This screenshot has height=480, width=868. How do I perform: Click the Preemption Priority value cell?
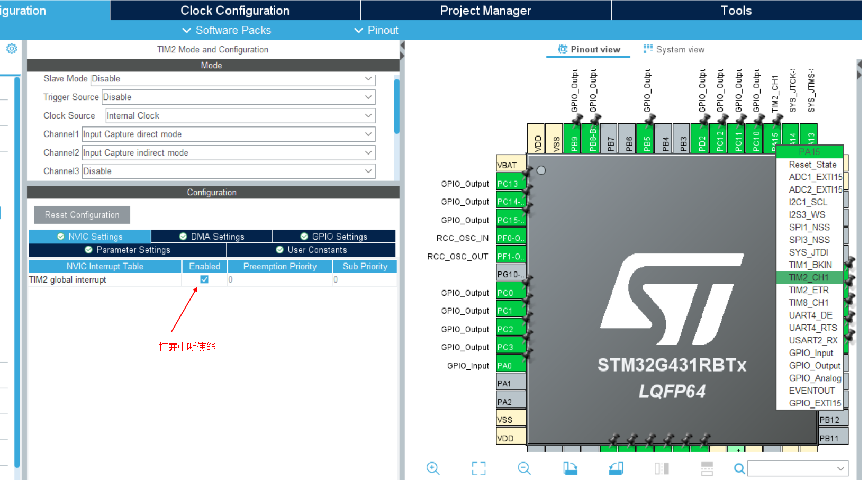[x=279, y=279]
